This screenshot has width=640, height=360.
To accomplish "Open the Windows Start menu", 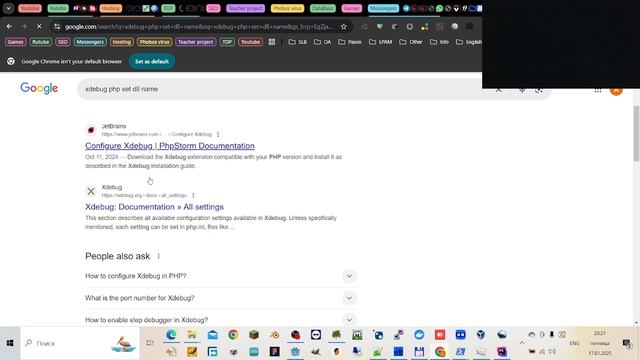I will coord(10,343).
